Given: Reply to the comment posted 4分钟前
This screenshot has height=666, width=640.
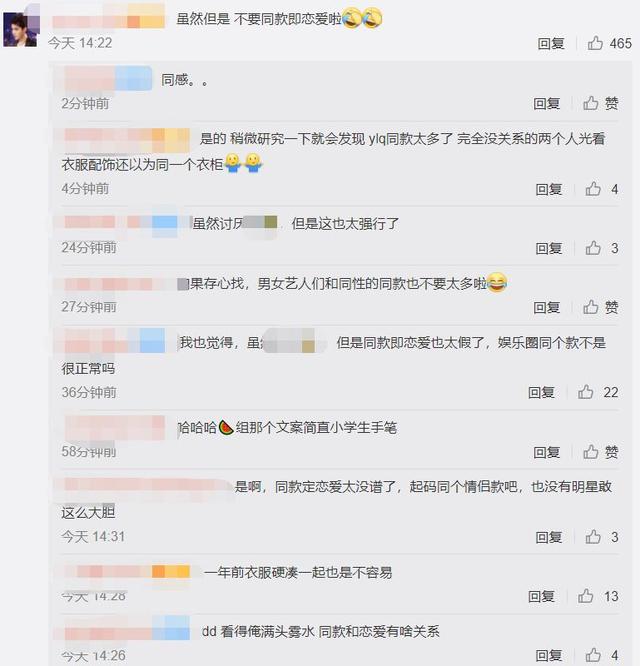Looking at the screenshot, I should [549, 189].
